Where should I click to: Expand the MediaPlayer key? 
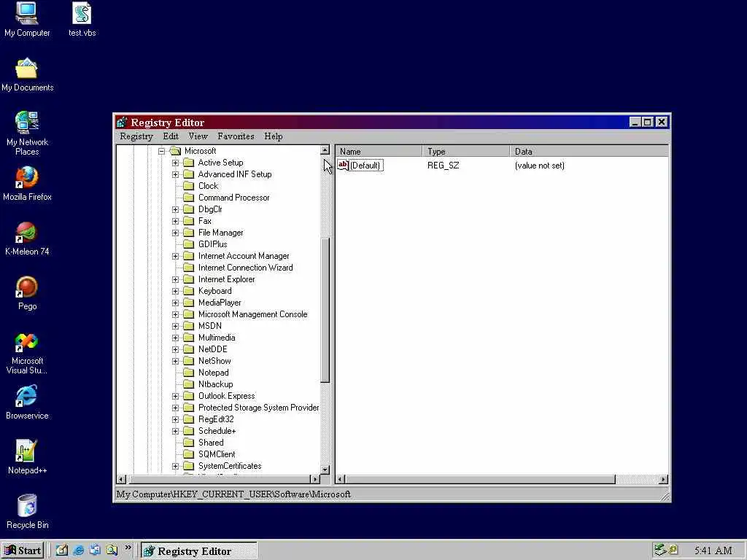pyautogui.click(x=175, y=303)
